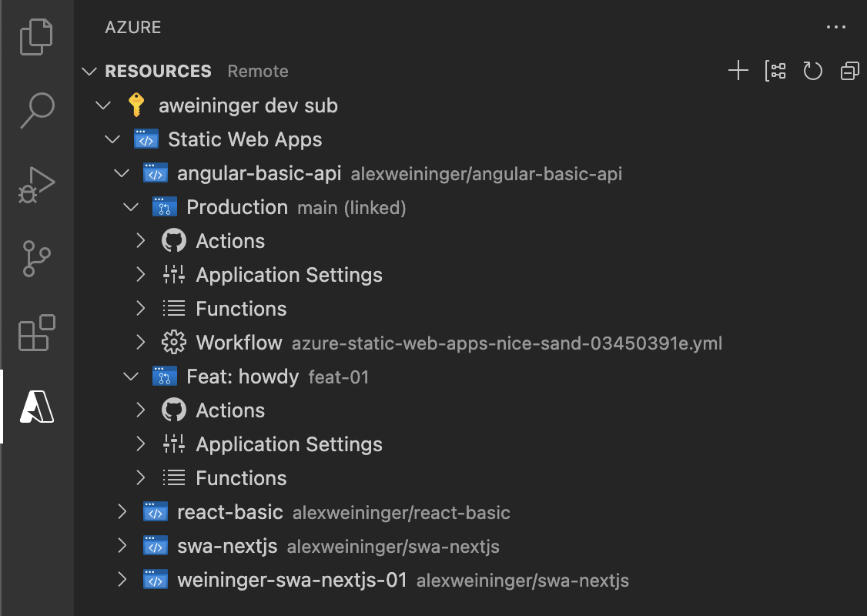Open the Azure panel more actions menu
This screenshot has height=616, width=867.
tap(836, 28)
